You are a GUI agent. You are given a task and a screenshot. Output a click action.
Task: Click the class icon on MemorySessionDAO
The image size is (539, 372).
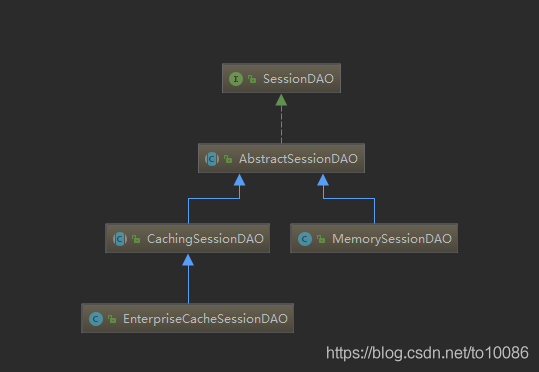point(305,239)
